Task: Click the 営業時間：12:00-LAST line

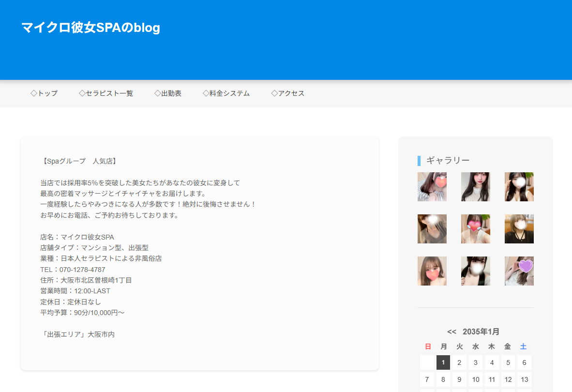Action: point(75,291)
